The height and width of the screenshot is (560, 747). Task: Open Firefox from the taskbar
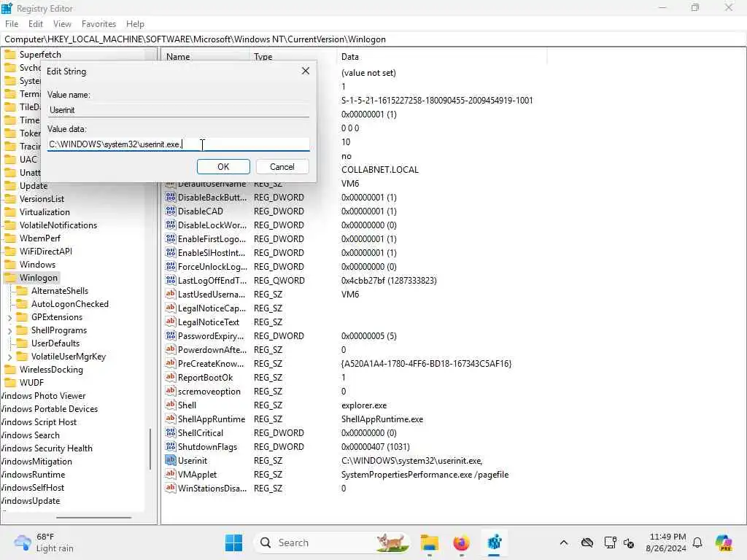tap(461, 542)
